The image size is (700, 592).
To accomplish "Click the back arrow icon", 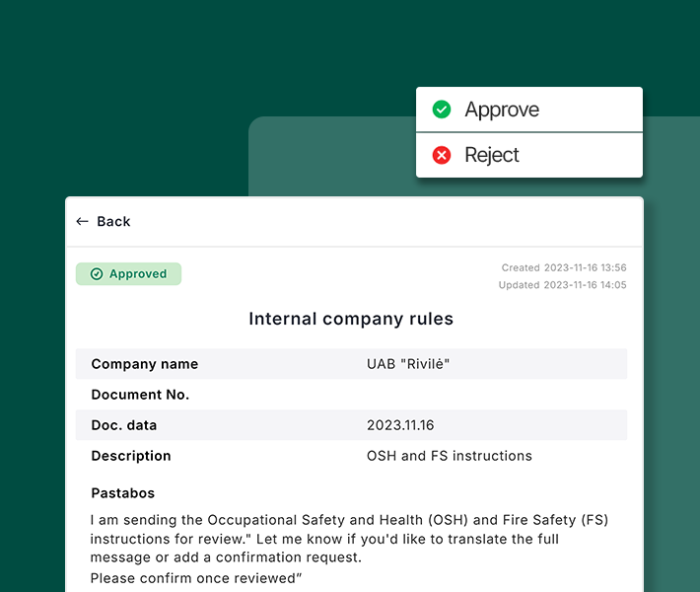I will (82, 222).
